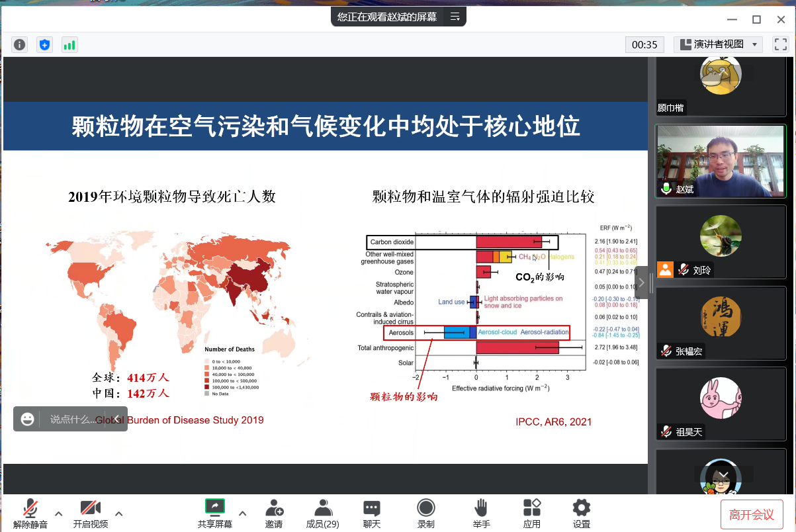This screenshot has height=532, width=796.
Task: Open screen-viewing options menu at top
Action: click(455, 17)
